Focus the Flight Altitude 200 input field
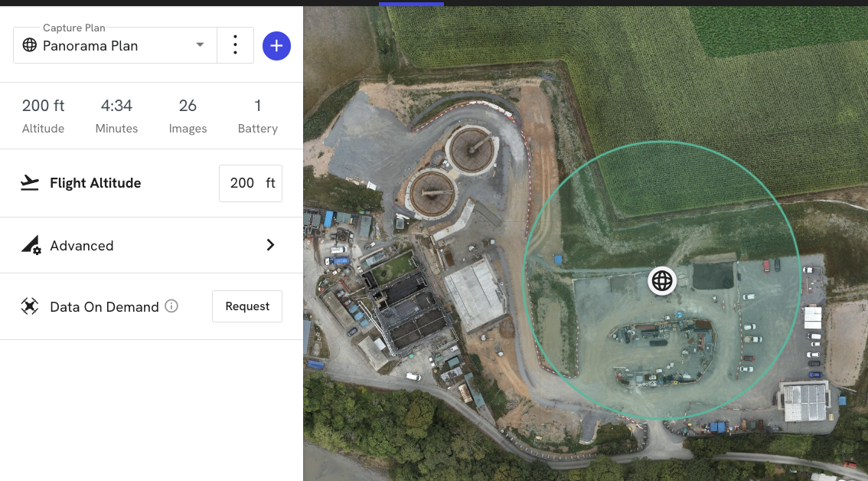 click(243, 183)
